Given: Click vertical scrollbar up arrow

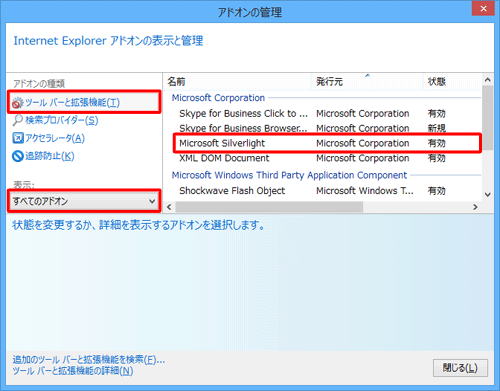Looking at the screenshot, I should tap(488, 80).
